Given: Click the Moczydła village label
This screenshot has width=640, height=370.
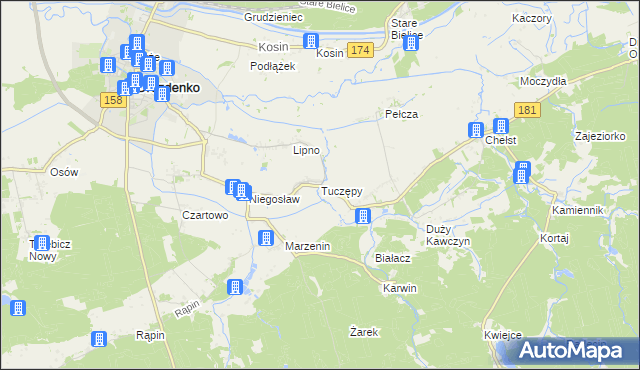Looking at the screenshot, I should [543, 82].
